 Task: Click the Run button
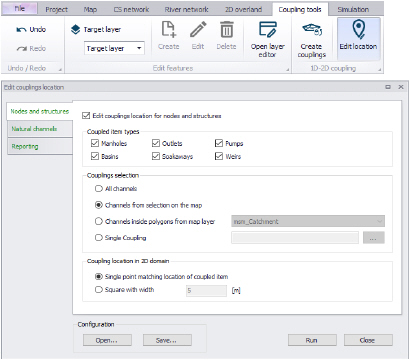pos(312,340)
